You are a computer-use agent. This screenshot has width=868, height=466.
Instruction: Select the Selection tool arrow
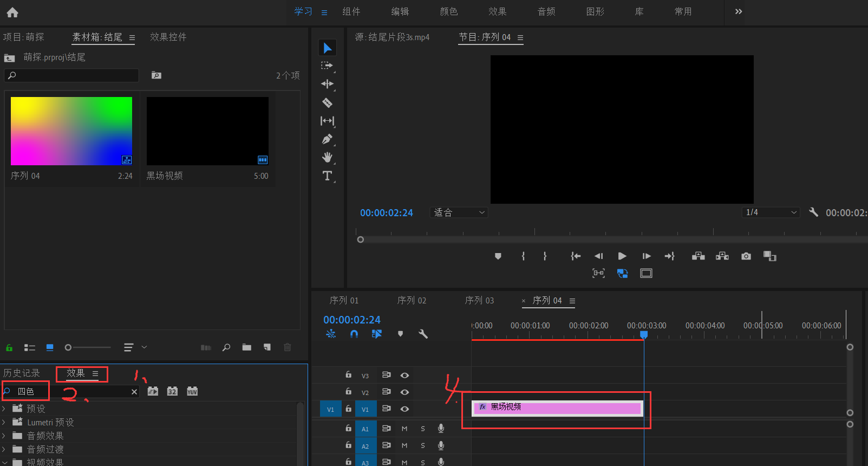pos(328,48)
